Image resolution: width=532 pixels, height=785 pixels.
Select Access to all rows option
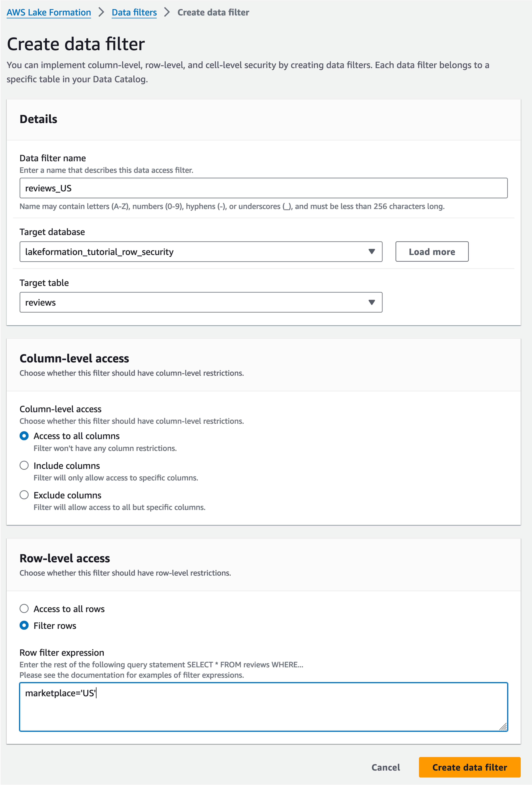[24, 609]
